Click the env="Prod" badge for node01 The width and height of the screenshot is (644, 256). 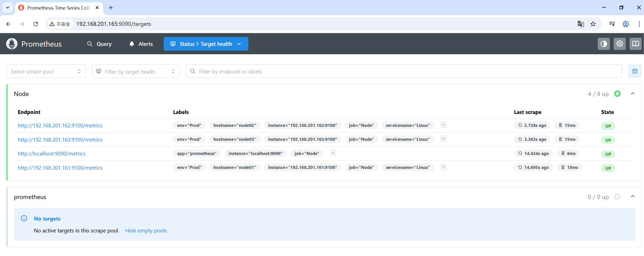189,167
